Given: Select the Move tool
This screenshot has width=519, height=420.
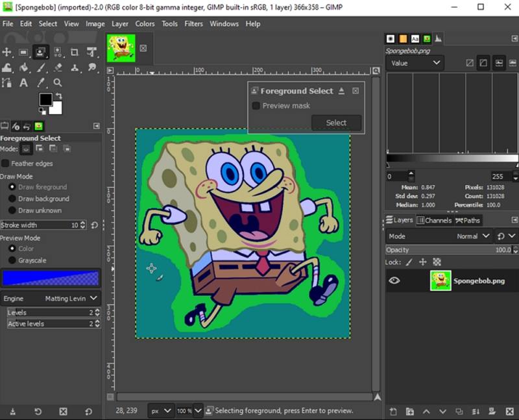Looking at the screenshot, I should pyautogui.click(x=7, y=53).
